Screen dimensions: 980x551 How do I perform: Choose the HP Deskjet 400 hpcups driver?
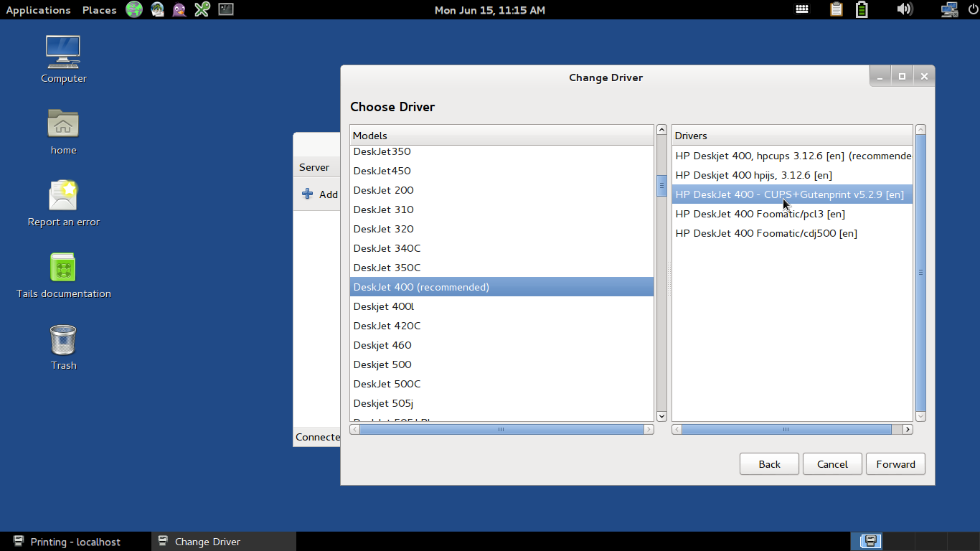click(x=792, y=156)
